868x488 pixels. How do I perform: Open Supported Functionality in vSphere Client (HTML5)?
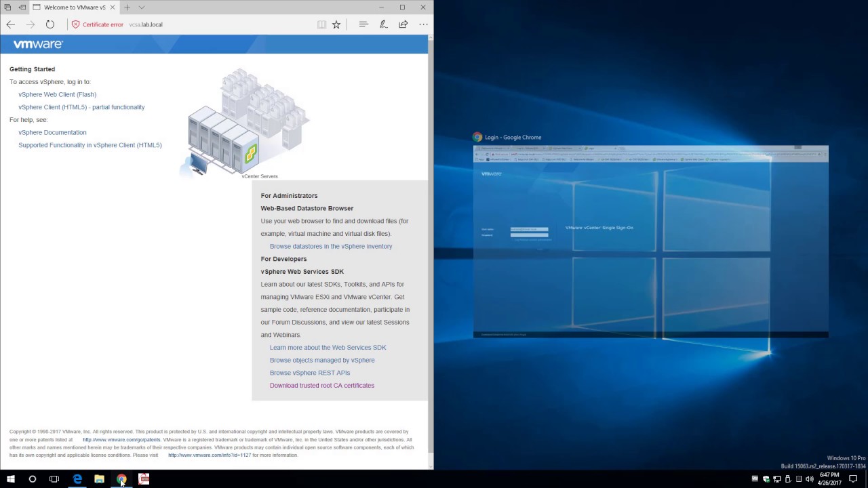90,145
